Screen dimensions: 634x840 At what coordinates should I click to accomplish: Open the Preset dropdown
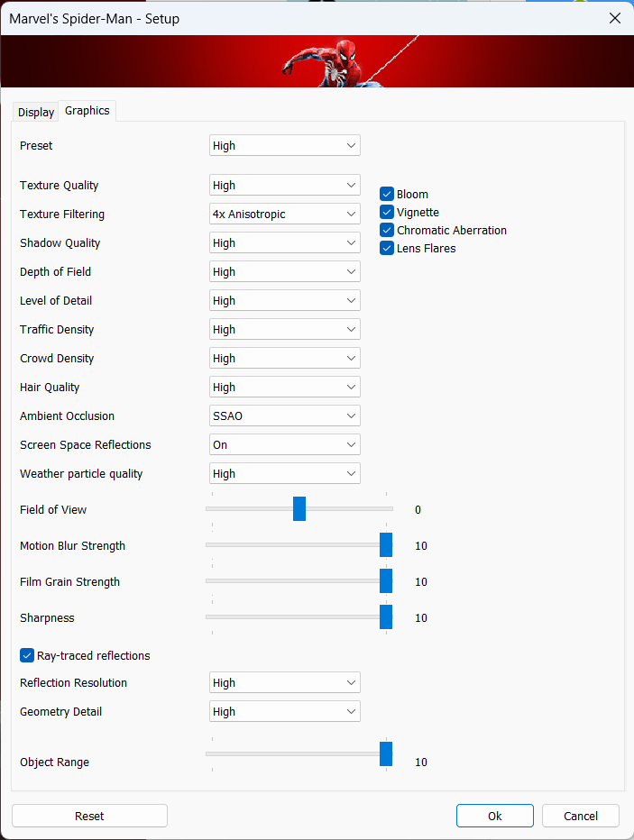coord(284,145)
